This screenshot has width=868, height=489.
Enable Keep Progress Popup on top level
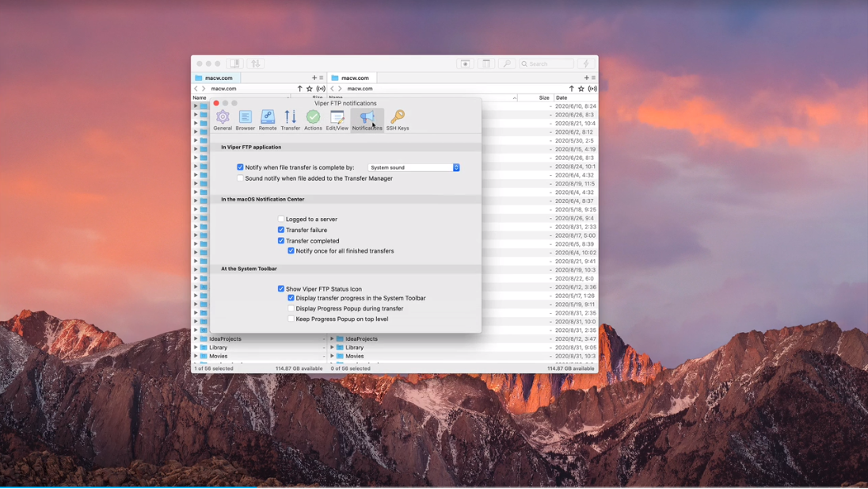[291, 319]
